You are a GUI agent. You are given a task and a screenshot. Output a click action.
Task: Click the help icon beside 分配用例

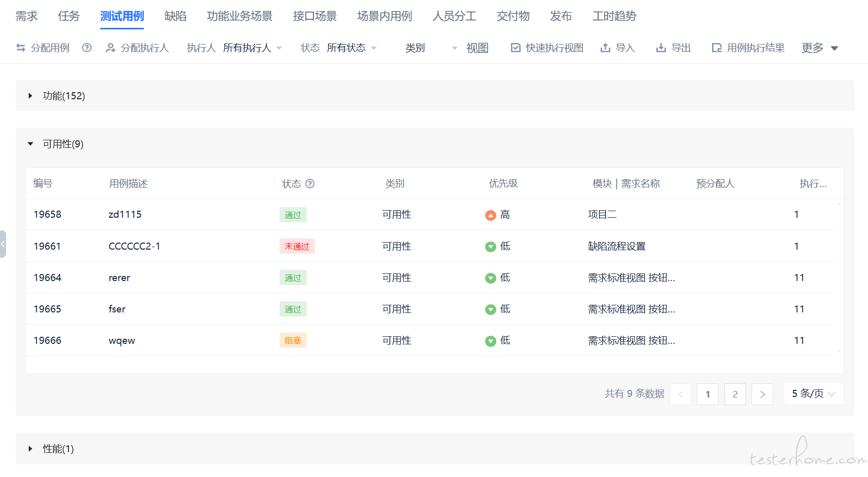pos(87,48)
